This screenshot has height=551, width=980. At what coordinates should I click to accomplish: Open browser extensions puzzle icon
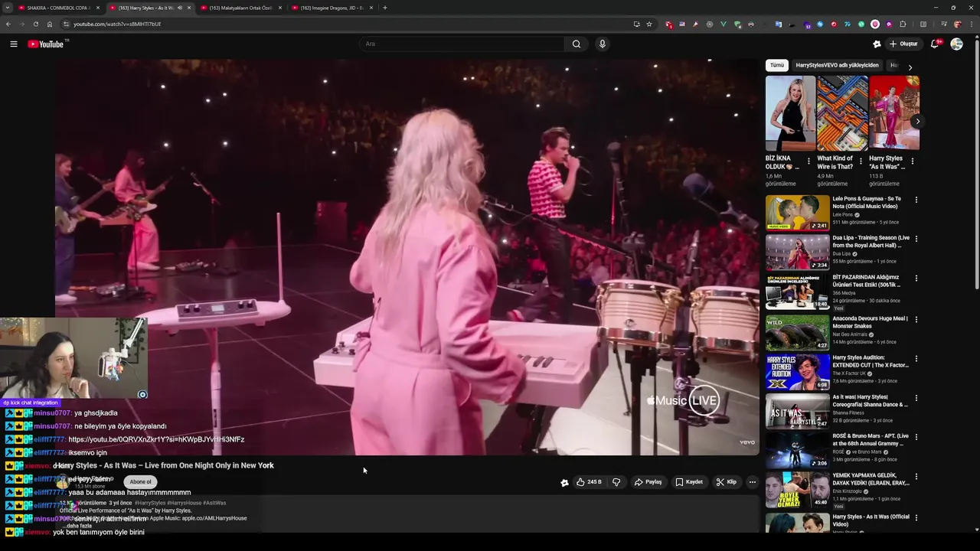point(903,24)
